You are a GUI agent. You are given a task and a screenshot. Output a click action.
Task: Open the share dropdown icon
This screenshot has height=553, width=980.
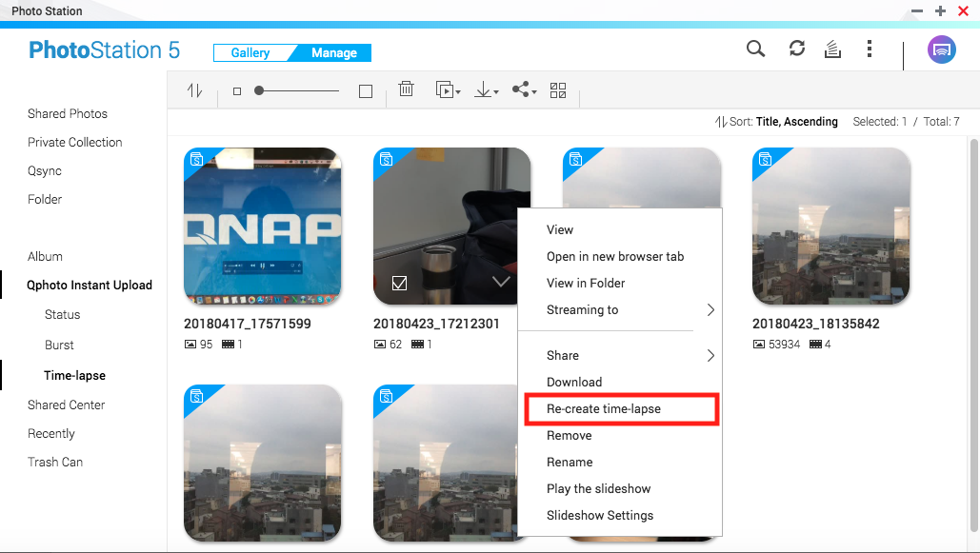pos(524,90)
